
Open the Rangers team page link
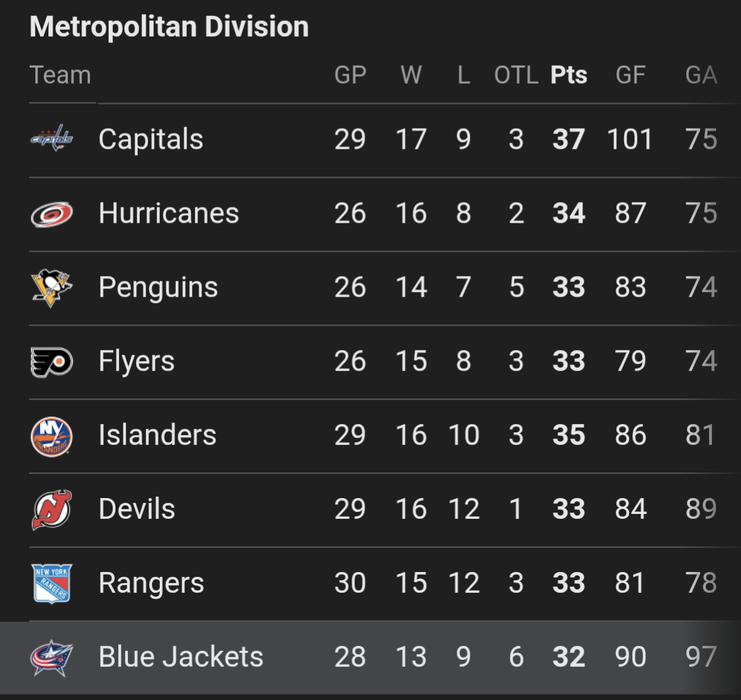152,582
